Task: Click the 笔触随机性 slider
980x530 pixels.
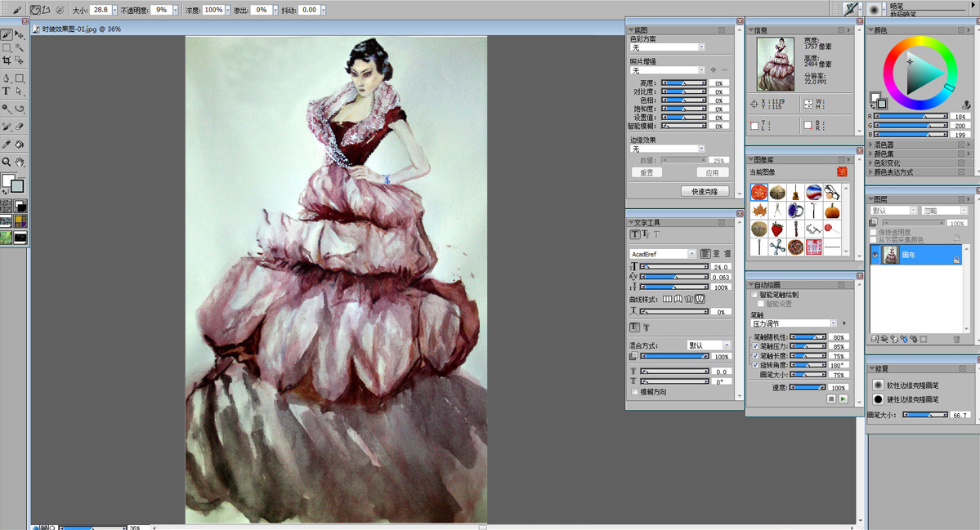Action: (808, 337)
